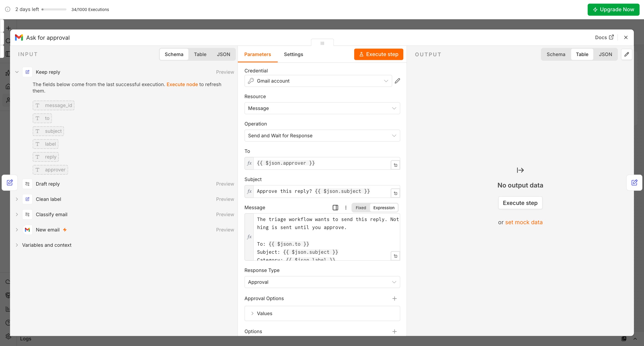
Task: Switch Message field mode to Expression
Action: click(384, 208)
